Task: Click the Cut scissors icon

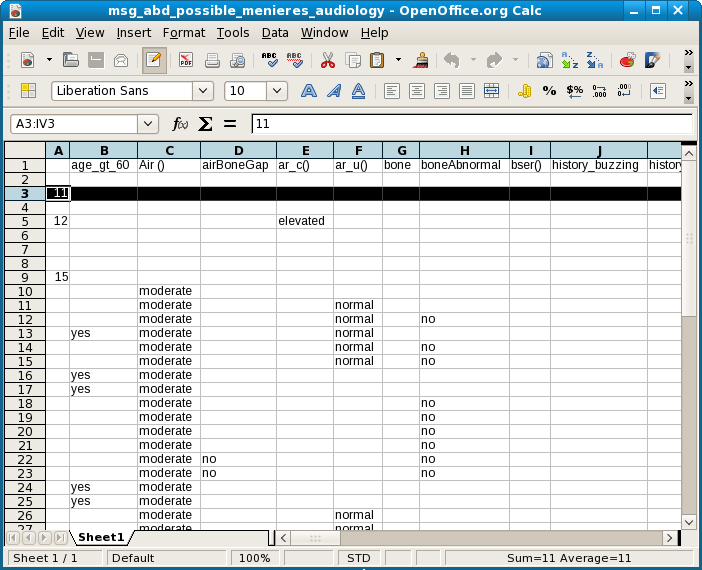Action: coord(327,61)
